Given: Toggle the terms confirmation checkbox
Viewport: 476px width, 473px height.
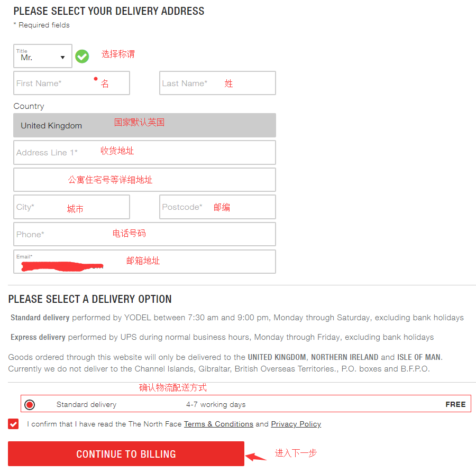Looking at the screenshot, I should 13,424.
